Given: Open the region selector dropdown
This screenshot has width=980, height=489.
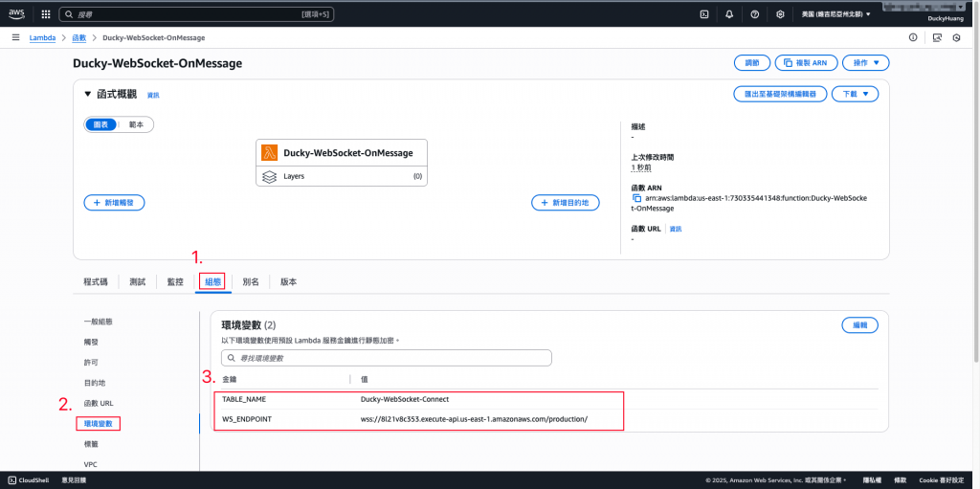Looking at the screenshot, I should click(x=835, y=13).
